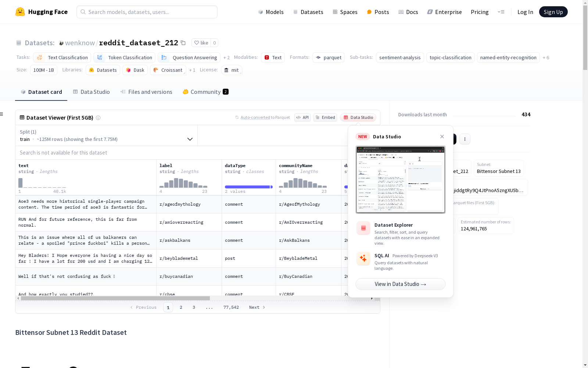Click the heart like button

201,43
